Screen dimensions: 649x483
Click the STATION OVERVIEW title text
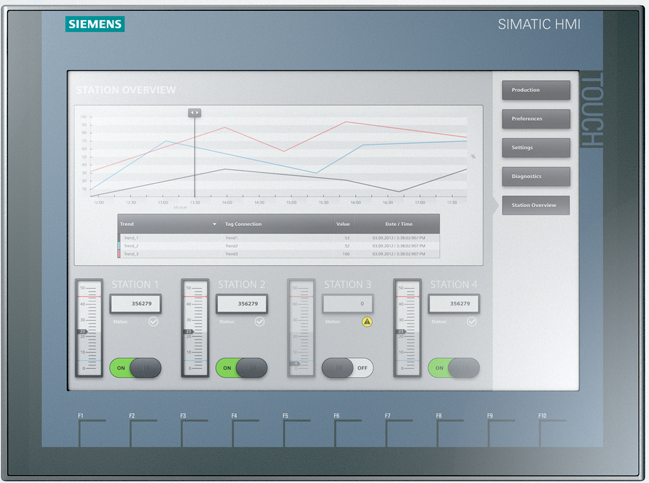126,90
